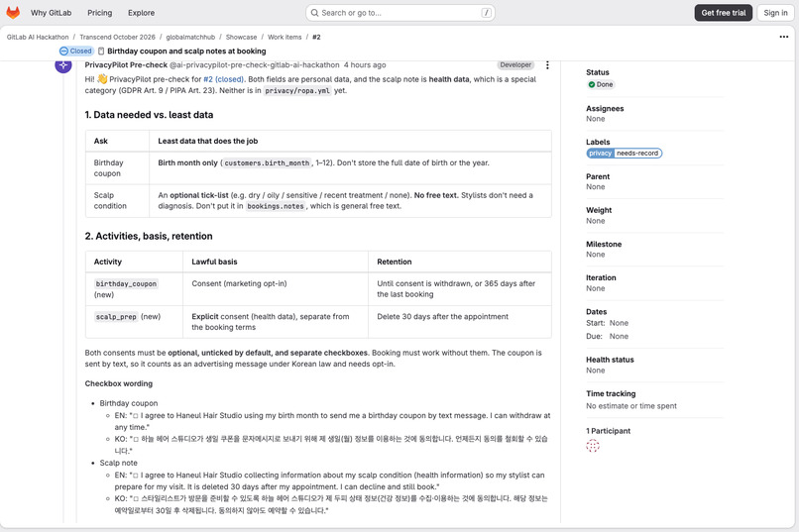Click the Closed status badge
The height and width of the screenshot is (532, 799).
(76, 51)
